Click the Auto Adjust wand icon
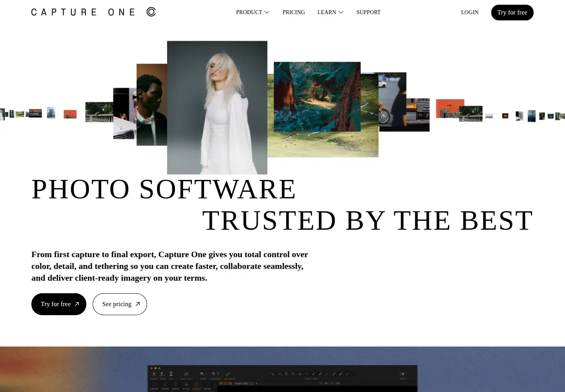The image size is (565, 392). click(228, 374)
